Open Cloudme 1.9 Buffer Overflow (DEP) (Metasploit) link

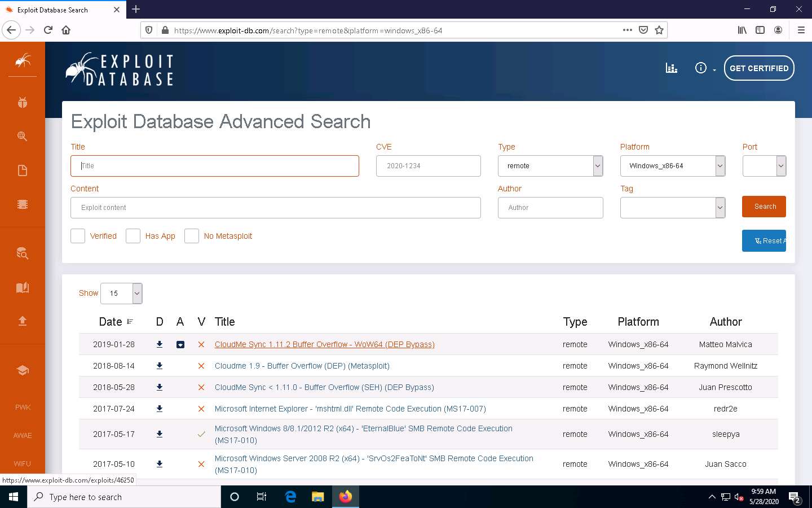coord(302,366)
